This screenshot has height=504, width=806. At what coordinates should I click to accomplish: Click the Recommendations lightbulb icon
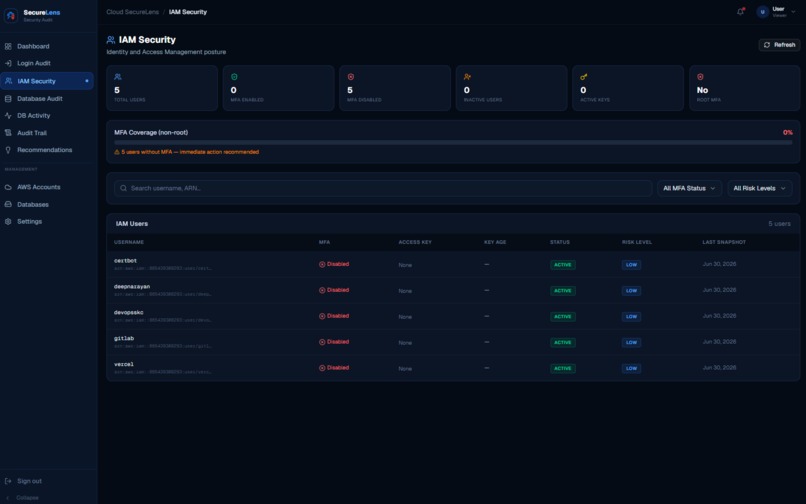8,150
